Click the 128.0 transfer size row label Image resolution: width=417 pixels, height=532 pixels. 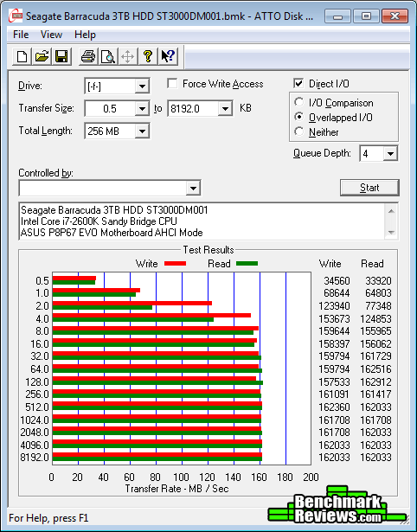[x=37, y=382]
